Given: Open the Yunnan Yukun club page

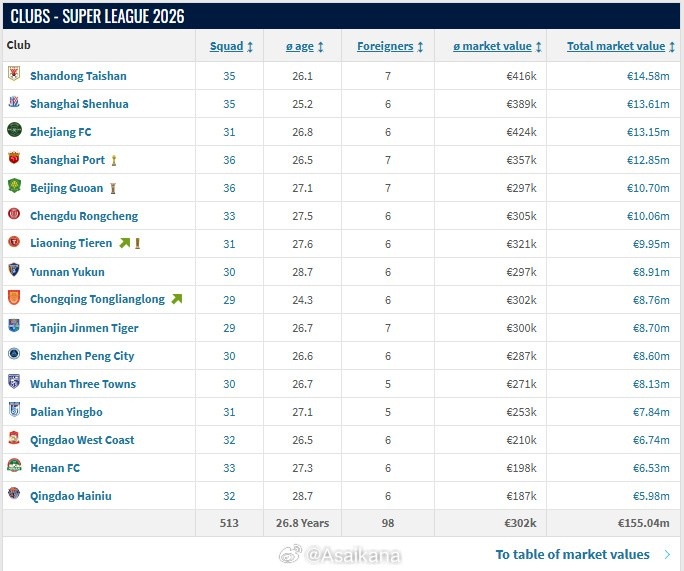Looking at the screenshot, I should click(67, 272).
